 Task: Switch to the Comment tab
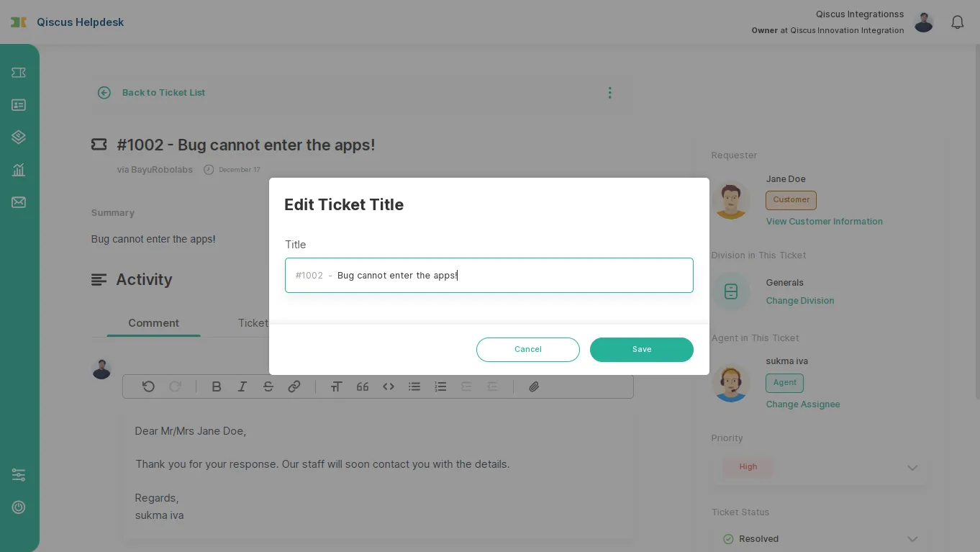(x=153, y=323)
